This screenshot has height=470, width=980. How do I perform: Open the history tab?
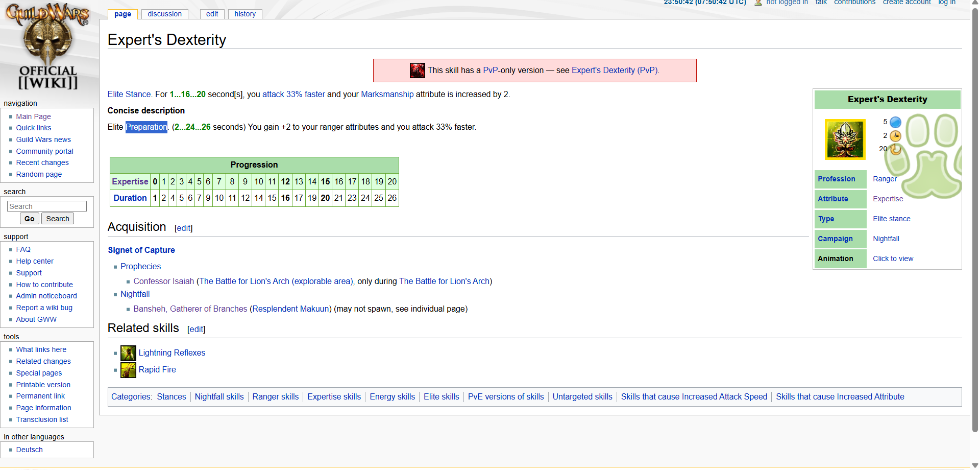(245, 14)
